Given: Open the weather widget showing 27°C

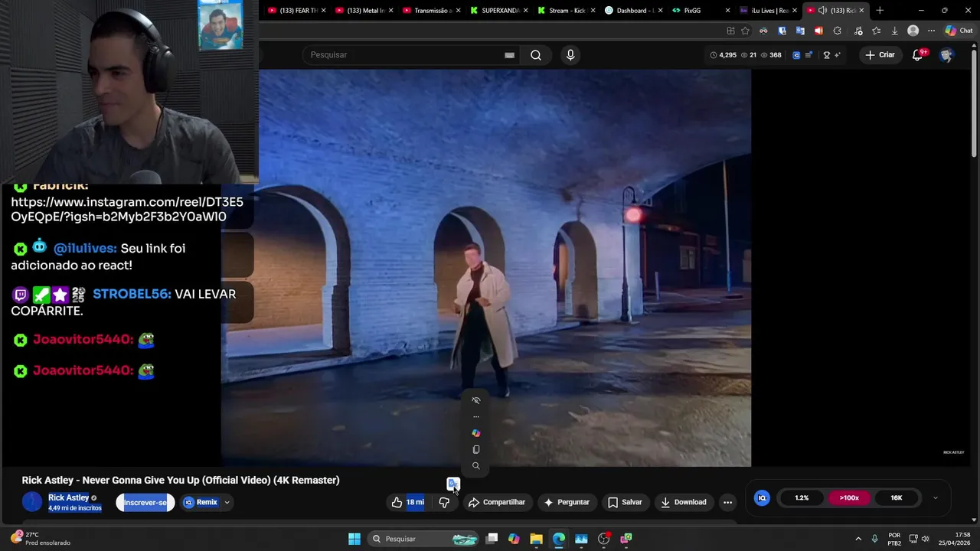Looking at the screenshot, I should point(40,539).
